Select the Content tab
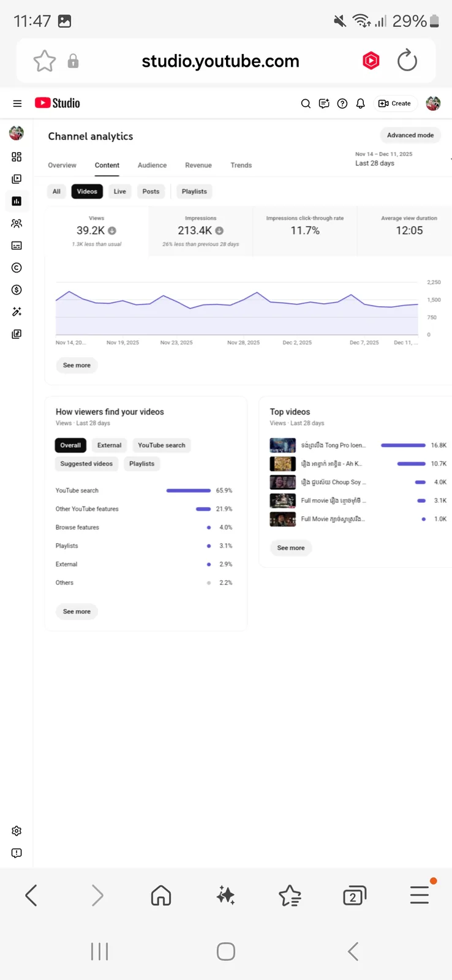This screenshot has height=980, width=452. click(x=107, y=165)
